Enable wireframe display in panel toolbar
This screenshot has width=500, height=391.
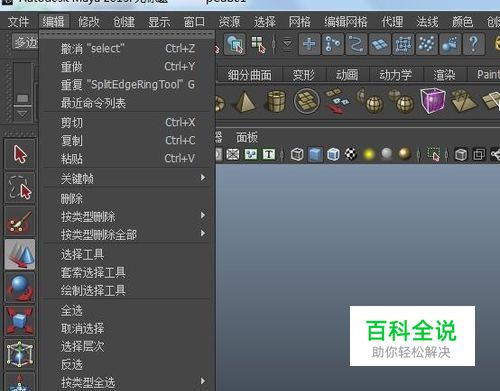[297, 154]
